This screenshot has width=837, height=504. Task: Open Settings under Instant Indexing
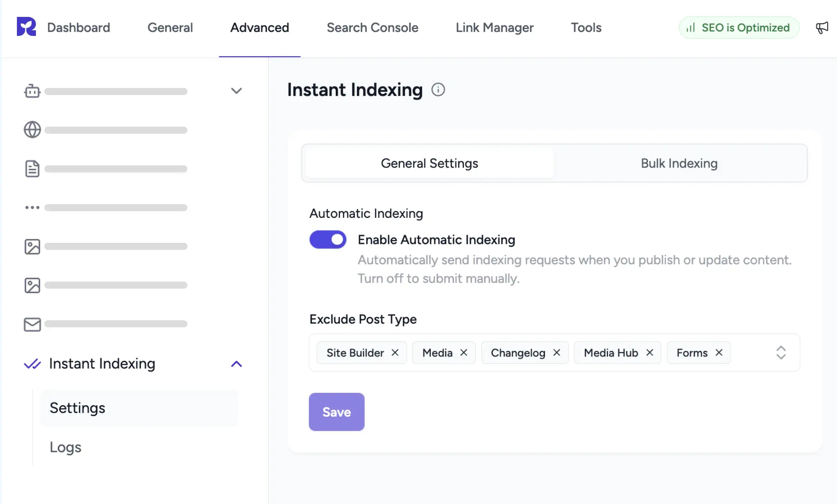click(x=139, y=408)
